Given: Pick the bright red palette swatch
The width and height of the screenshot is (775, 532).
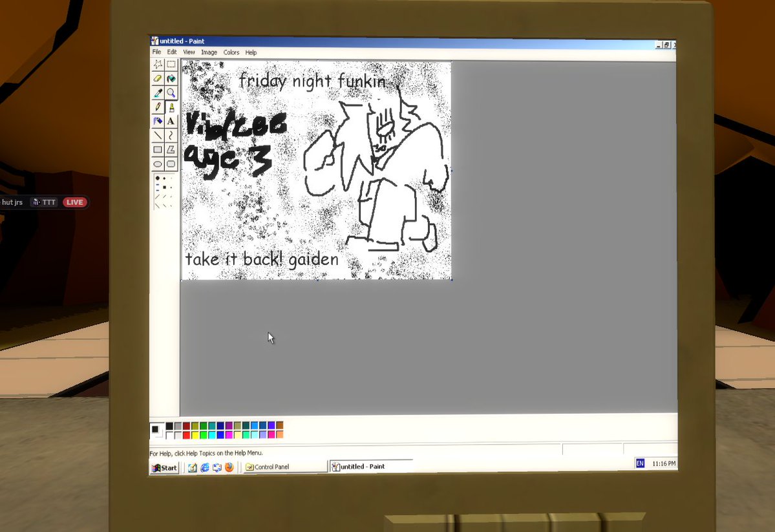Looking at the screenshot, I should tap(186, 435).
